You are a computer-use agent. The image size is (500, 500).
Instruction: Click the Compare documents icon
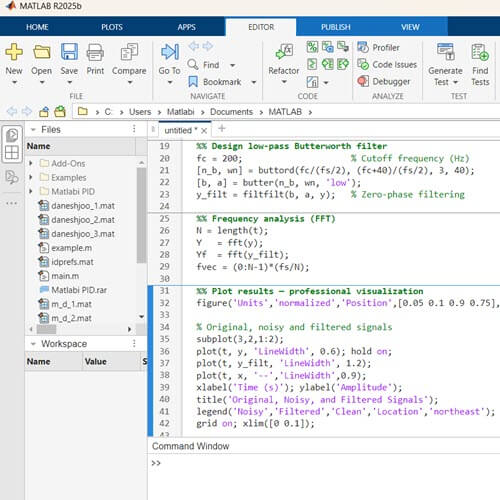click(129, 52)
